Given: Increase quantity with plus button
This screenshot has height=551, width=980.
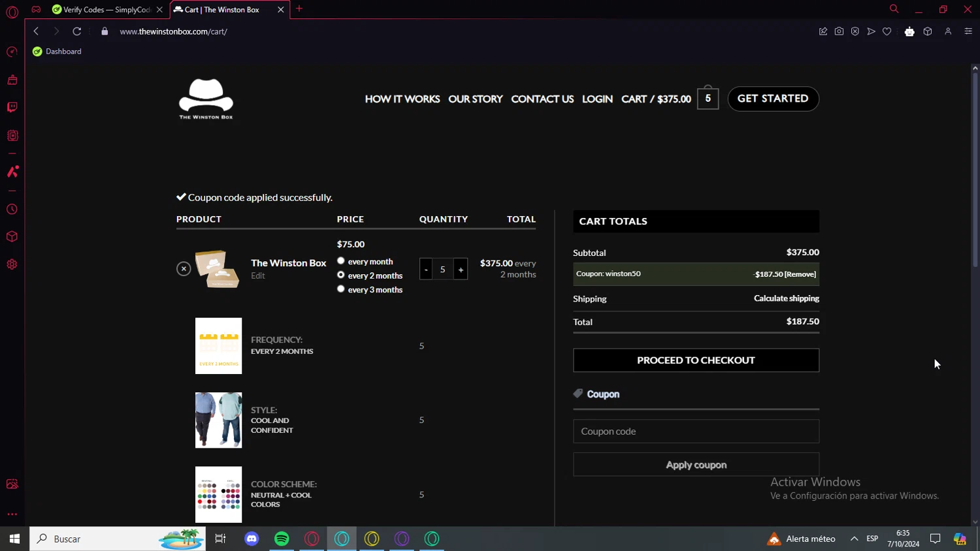Looking at the screenshot, I should (x=461, y=270).
